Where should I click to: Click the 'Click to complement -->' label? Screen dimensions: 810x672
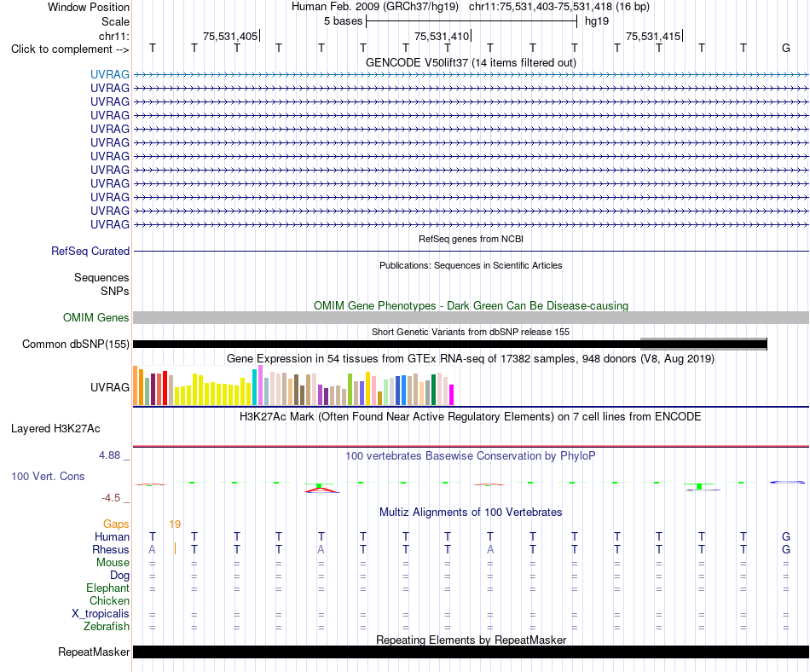70,49
